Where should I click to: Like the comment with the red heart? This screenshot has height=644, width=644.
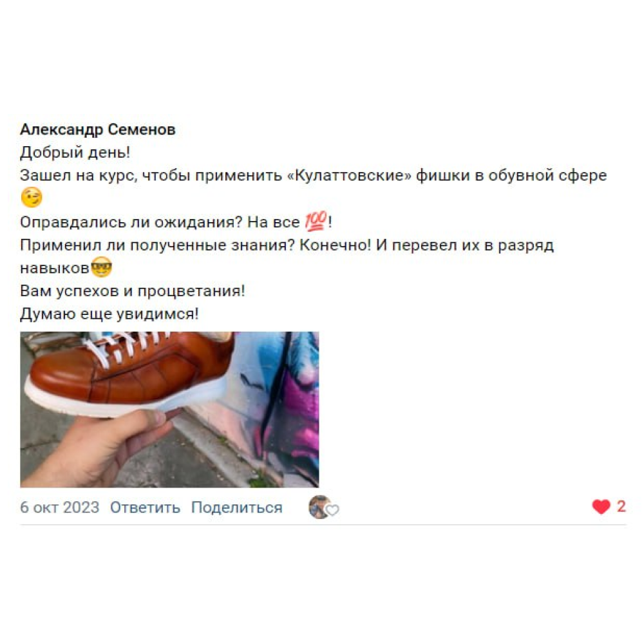point(601,506)
